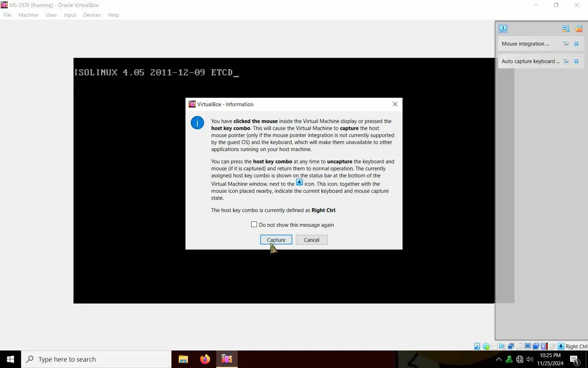This screenshot has height=368, width=588.
Task: Tick 'Do not show this message again'
Action: (254, 225)
